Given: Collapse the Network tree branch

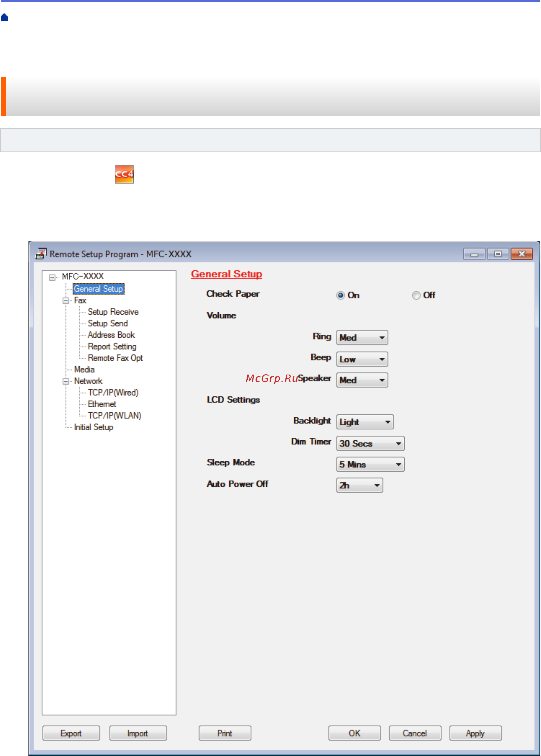Looking at the screenshot, I should coord(66,381).
